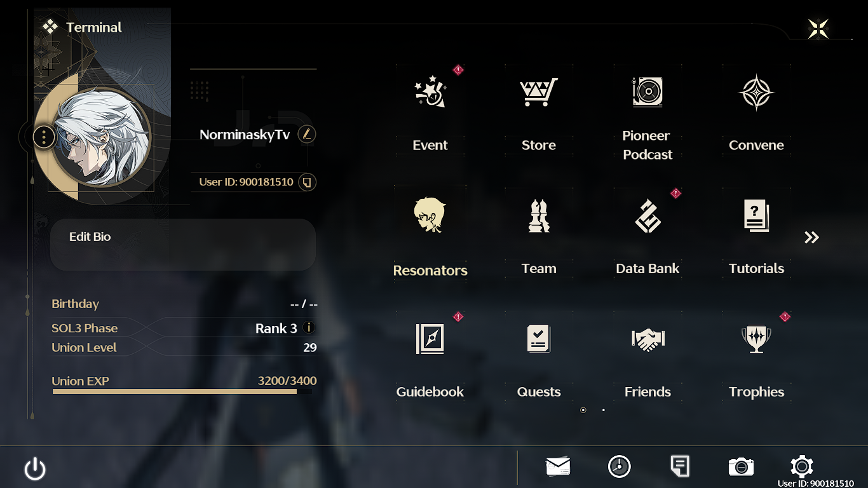Open the Quests checklist icon
The width and height of the screenshot is (868, 488).
point(539,339)
